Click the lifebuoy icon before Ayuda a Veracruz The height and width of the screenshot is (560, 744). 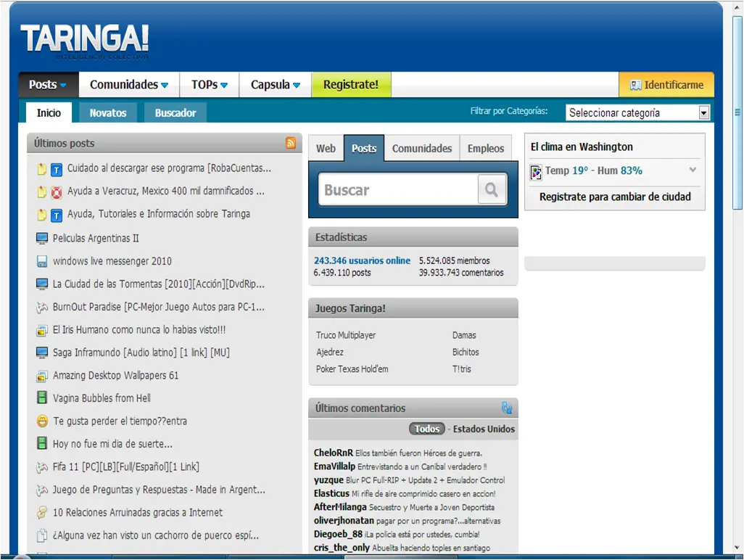[57, 192]
